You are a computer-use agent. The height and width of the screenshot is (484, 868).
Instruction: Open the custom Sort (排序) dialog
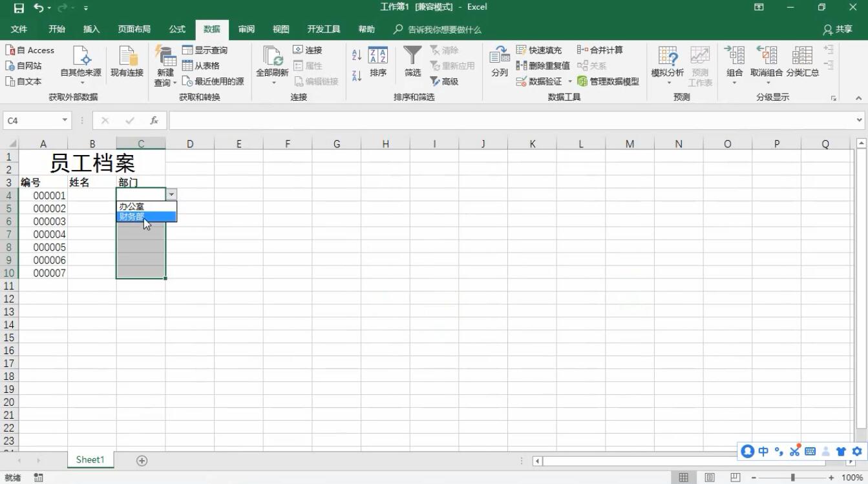pos(378,63)
